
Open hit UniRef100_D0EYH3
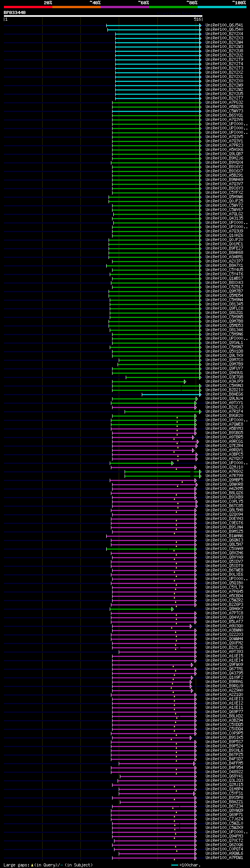224,518
